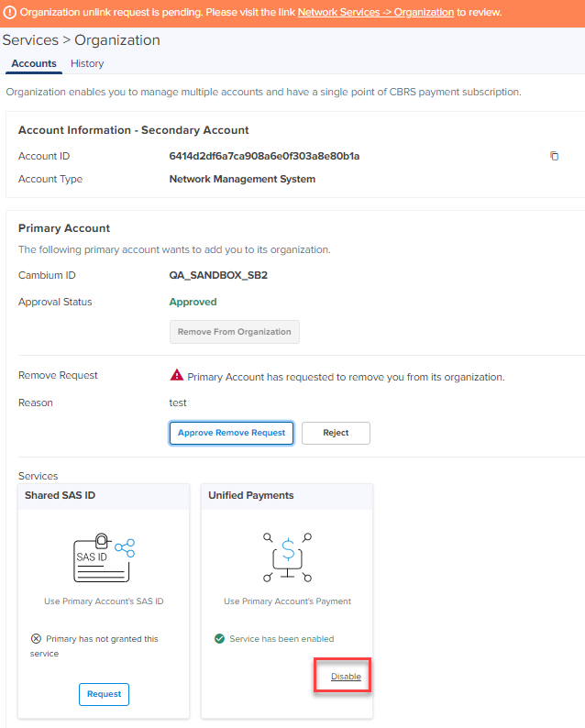The height and width of the screenshot is (728, 585).
Task: Copy the Account ID using copy icon
Action: (x=554, y=156)
